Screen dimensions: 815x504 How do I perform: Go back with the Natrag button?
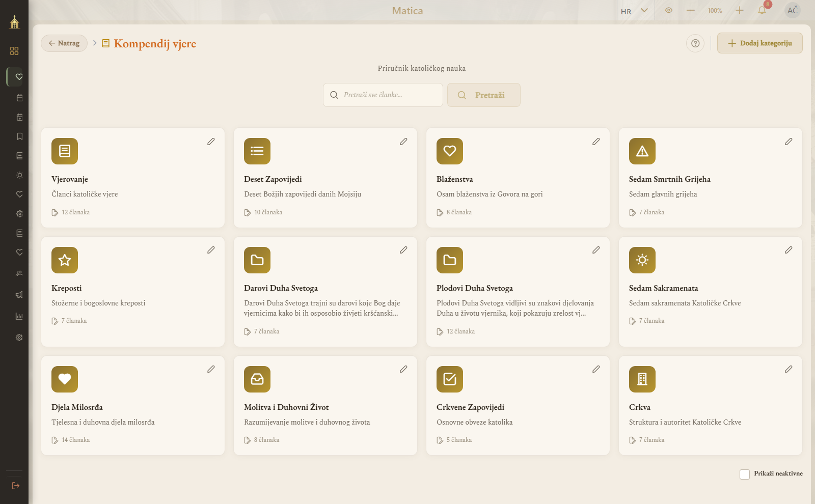point(64,43)
